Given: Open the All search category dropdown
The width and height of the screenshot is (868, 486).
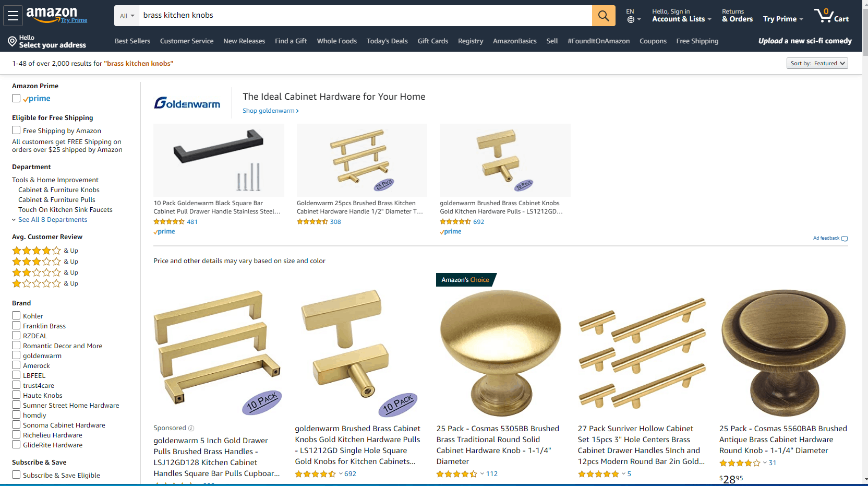Looking at the screenshot, I should pyautogui.click(x=127, y=16).
